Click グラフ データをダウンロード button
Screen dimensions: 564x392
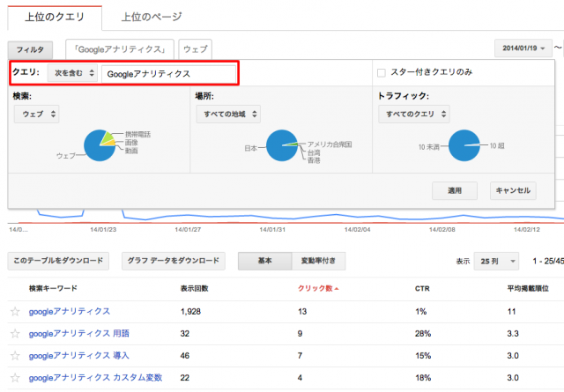(174, 261)
